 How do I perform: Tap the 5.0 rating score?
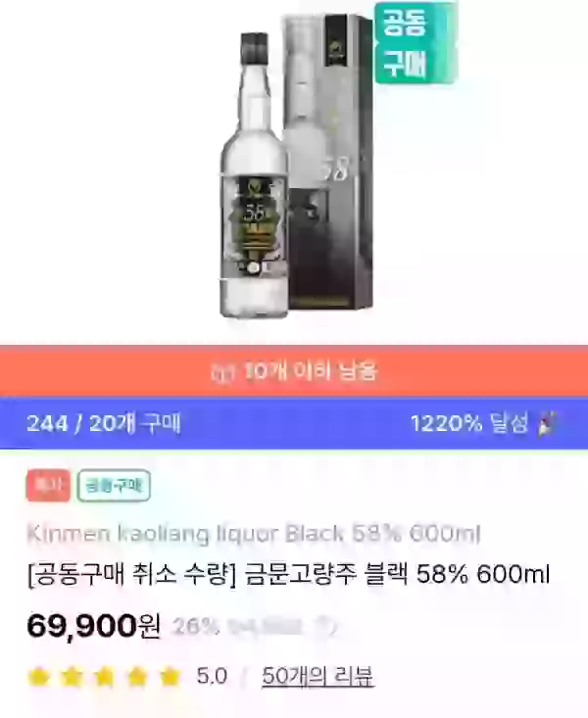click(x=212, y=676)
